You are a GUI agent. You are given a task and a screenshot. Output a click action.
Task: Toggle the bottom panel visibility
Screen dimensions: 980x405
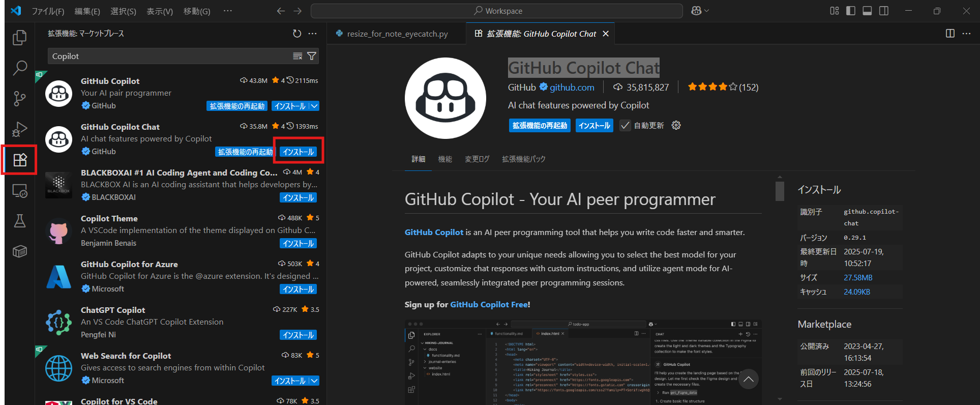tap(867, 11)
